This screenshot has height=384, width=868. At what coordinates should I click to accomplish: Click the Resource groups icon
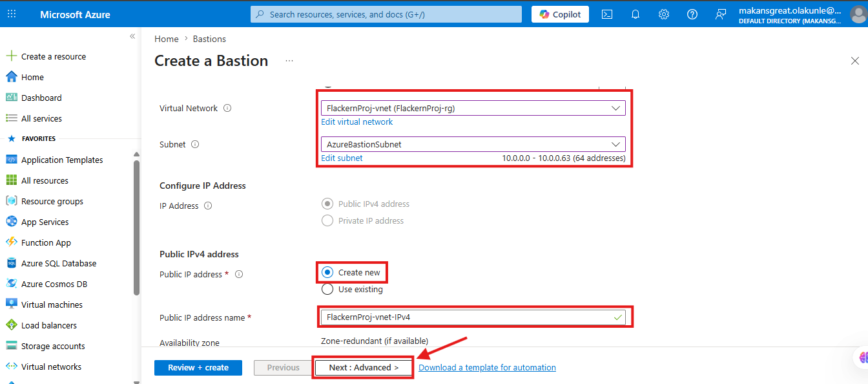click(11, 201)
